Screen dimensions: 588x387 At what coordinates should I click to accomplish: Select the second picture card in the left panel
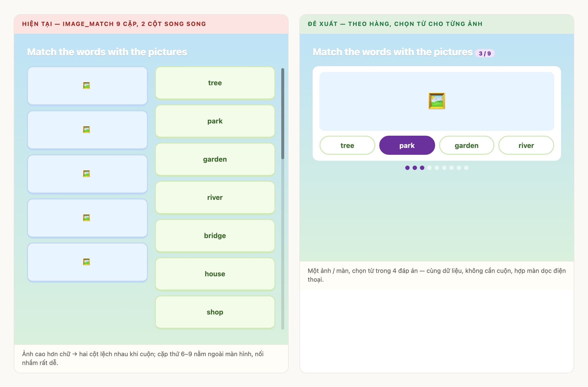pyautogui.click(x=87, y=130)
